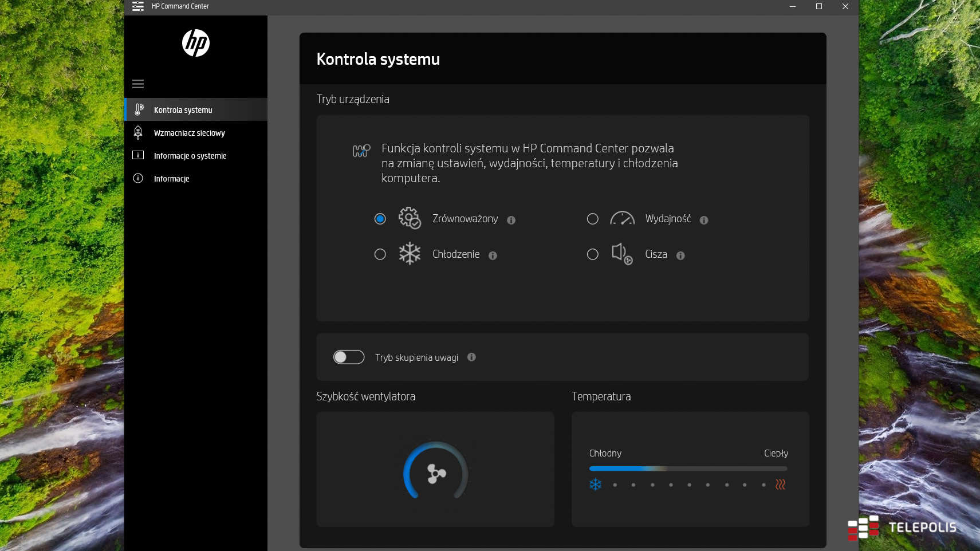The width and height of the screenshot is (980, 551).
Task: Choose the Chłodzenie radio option
Action: point(380,254)
